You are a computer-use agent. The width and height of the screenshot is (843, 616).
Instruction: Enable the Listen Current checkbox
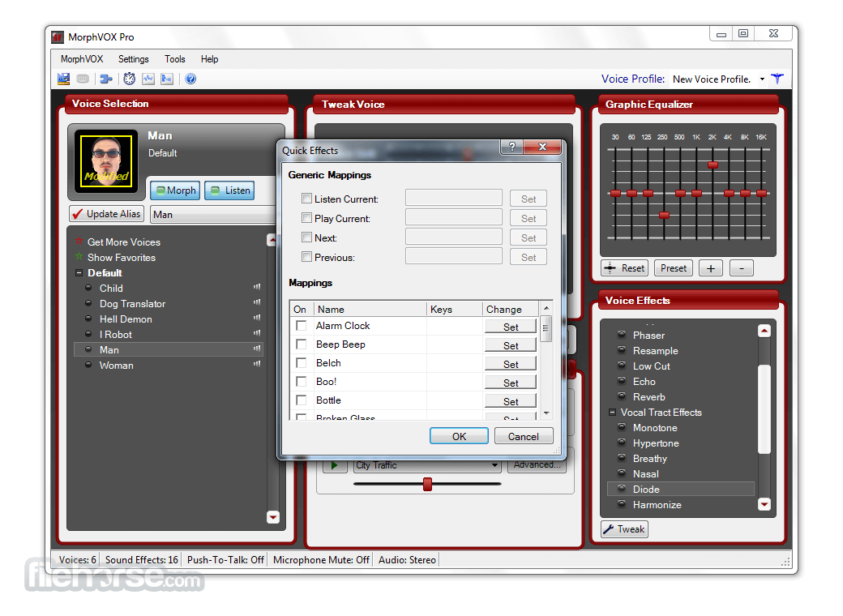(306, 199)
